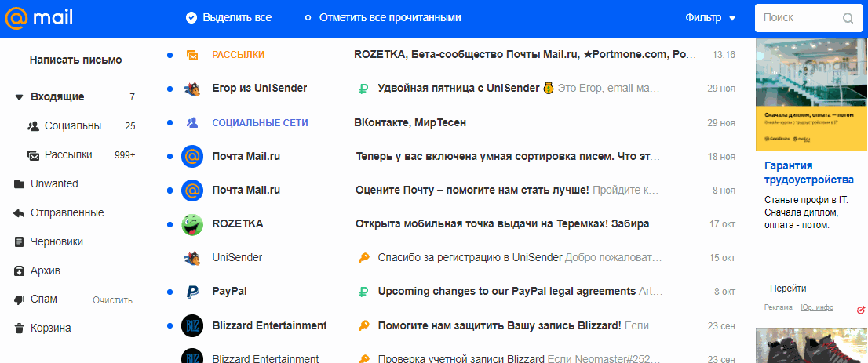The height and width of the screenshot is (363, 868).
Task: Click the search magnifier icon
Action: click(848, 18)
